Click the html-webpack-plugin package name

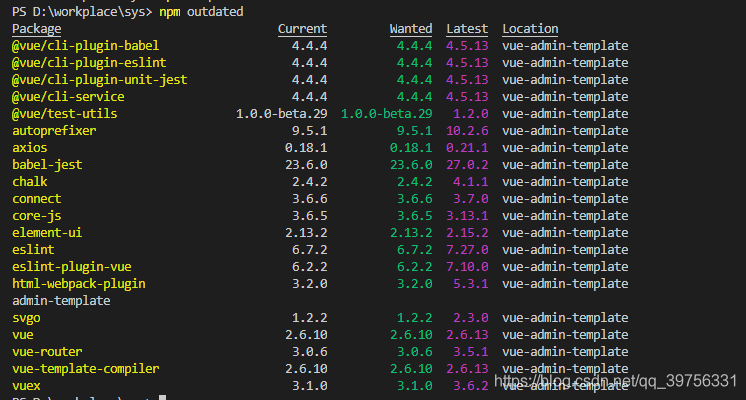[x=79, y=284]
